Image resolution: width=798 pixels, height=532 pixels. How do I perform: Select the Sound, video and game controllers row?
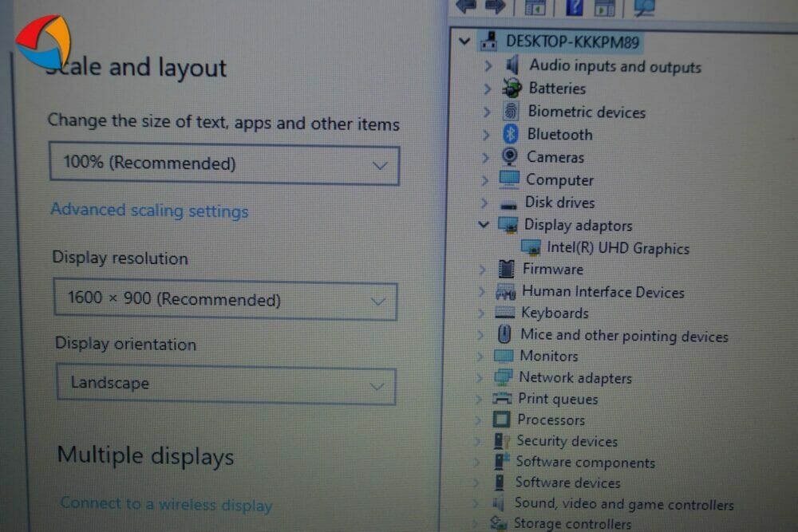(x=624, y=503)
